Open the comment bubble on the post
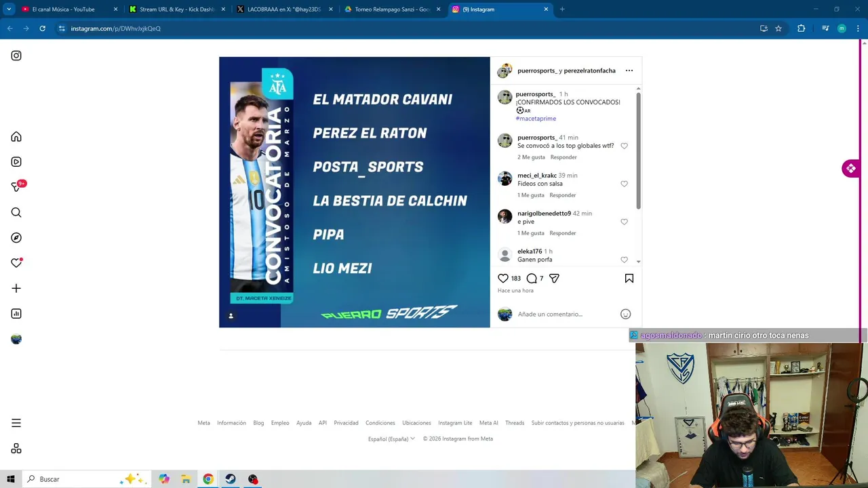This screenshot has height=488, width=868. [x=532, y=279]
